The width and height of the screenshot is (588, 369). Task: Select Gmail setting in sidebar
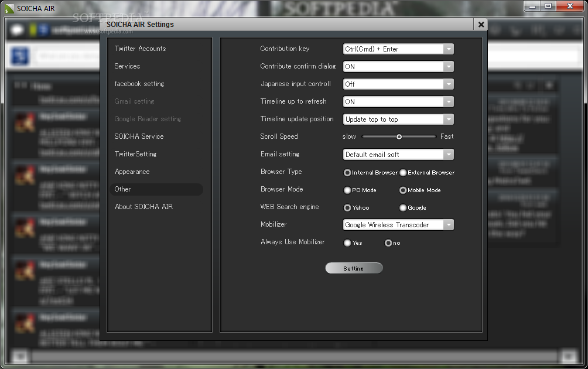pyautogui.click(x=134, y=101)
